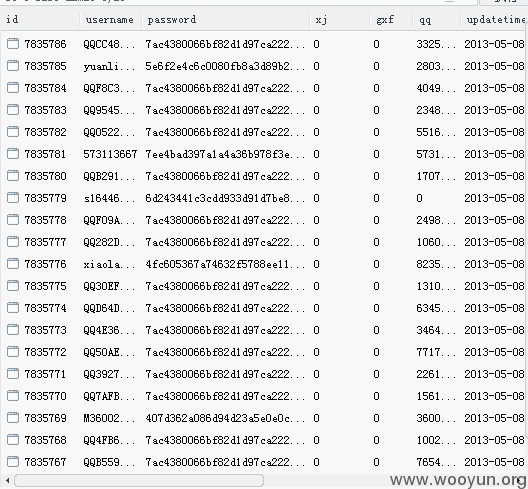Select row icon for id 7835778

pyautogui.click(x=13, y=220)
